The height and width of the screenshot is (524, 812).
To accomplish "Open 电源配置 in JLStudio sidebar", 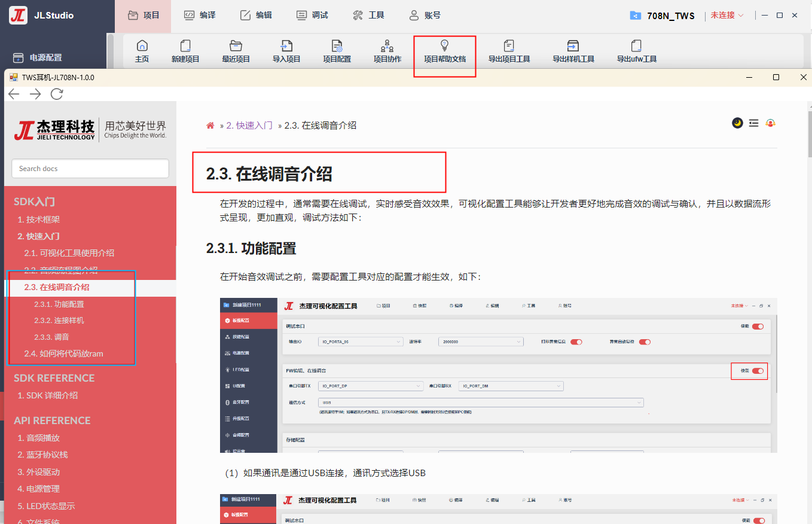I will [38, 57].
